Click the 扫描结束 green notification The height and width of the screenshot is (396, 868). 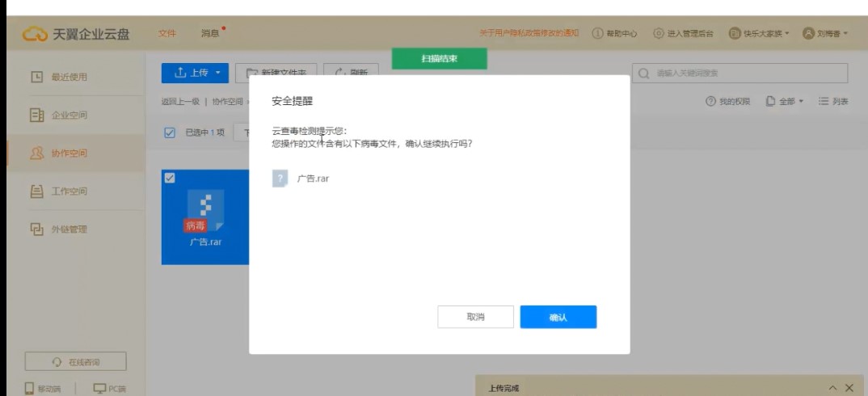pos(440,59)
